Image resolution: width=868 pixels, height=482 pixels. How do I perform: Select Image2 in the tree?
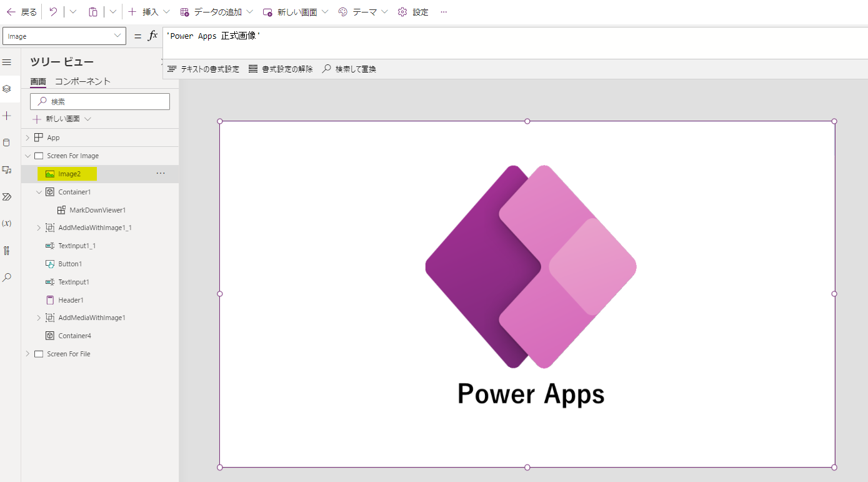(69, 174)
